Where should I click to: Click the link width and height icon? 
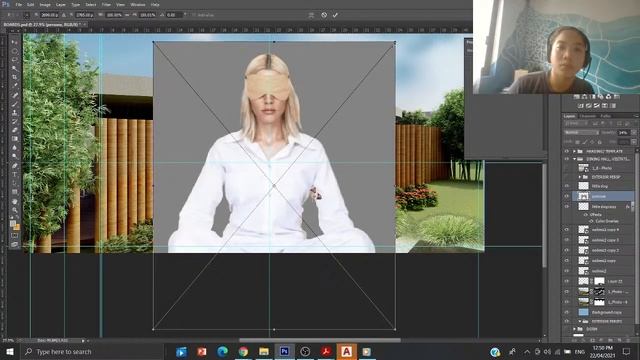tap(127, 15)
